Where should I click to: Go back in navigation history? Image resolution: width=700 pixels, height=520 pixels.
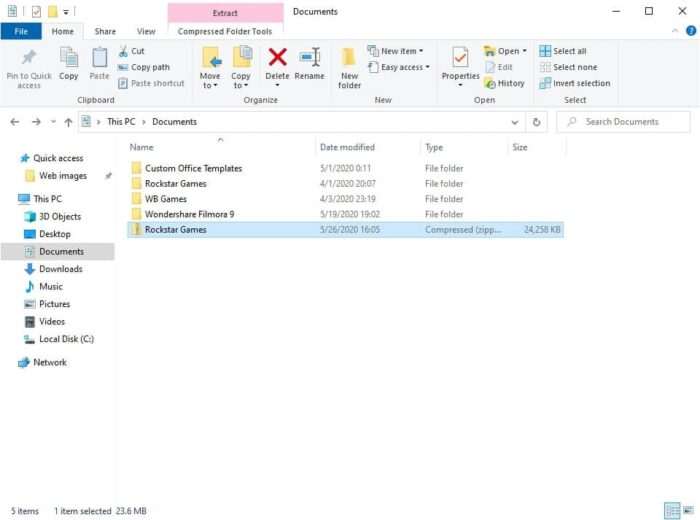click(15, 122)
